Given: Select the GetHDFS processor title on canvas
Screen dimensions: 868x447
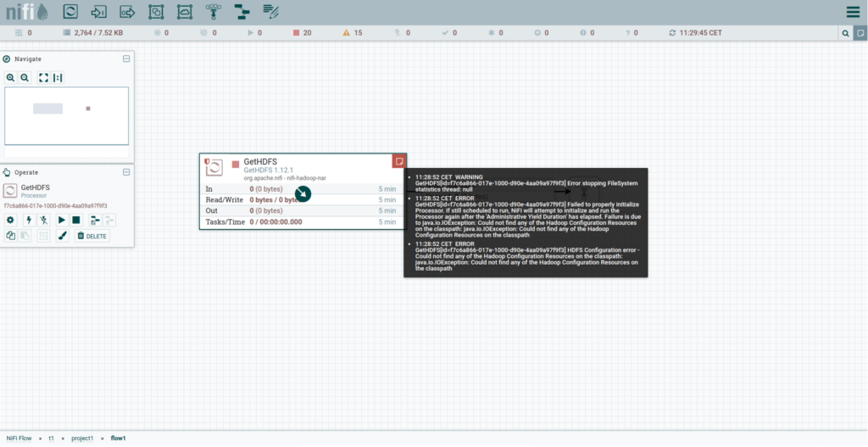Looking at the screenshot, I should coord(260,162).
